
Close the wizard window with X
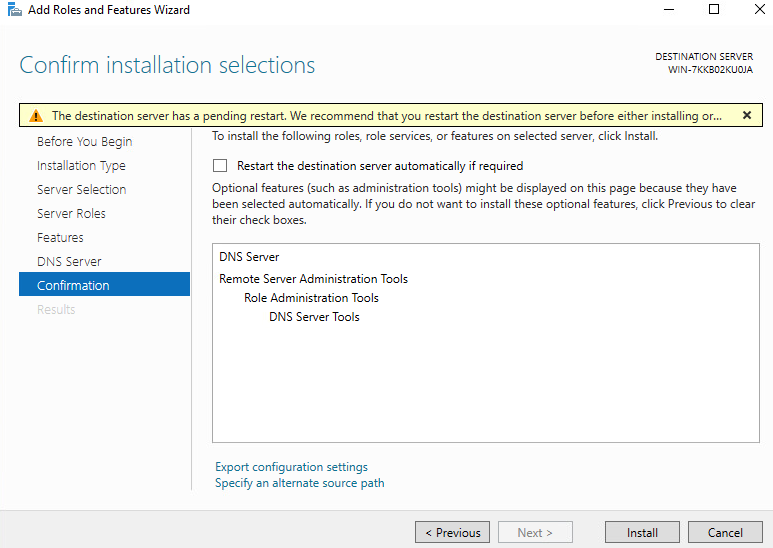point(760,9)
